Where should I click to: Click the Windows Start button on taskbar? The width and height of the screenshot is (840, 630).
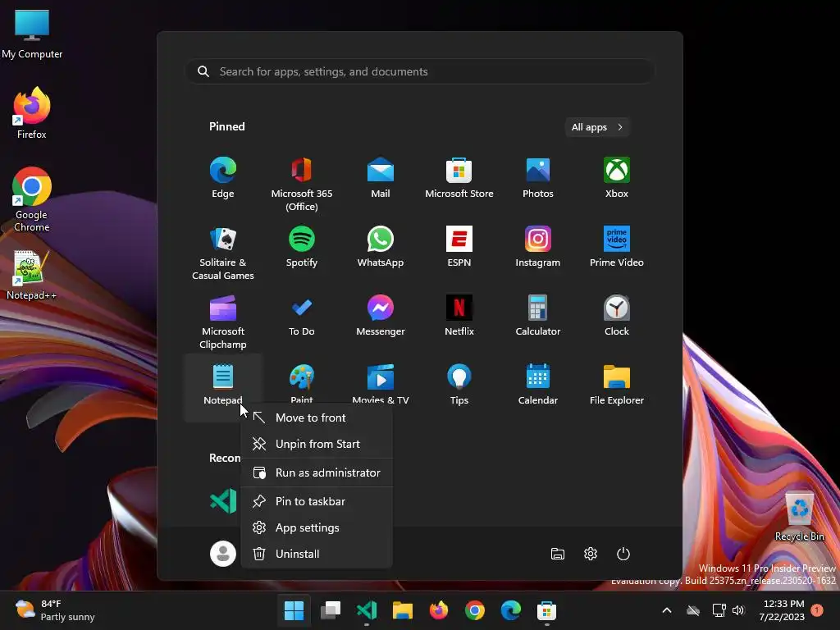tap(294, 610)
